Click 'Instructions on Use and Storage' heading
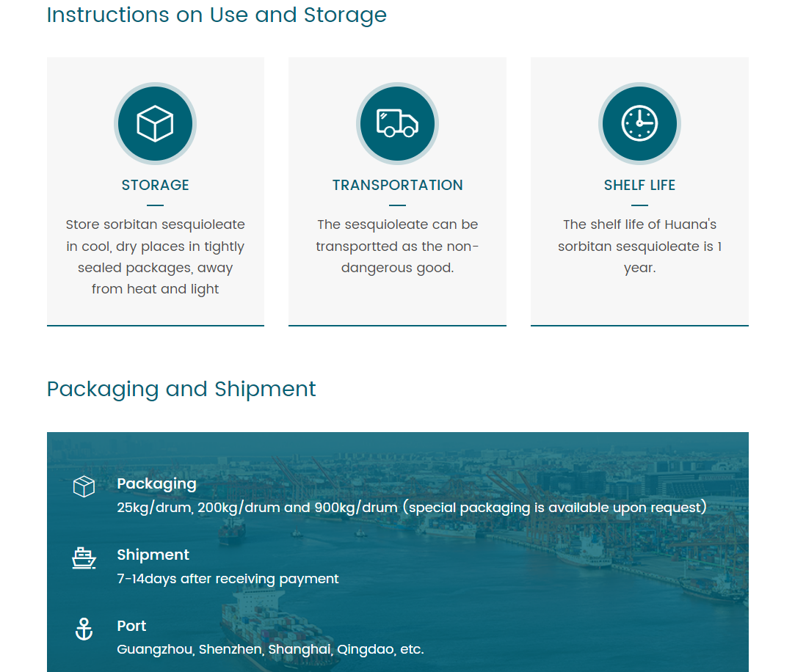This screenshot has height=672, width=795. [x=217, y=15]
